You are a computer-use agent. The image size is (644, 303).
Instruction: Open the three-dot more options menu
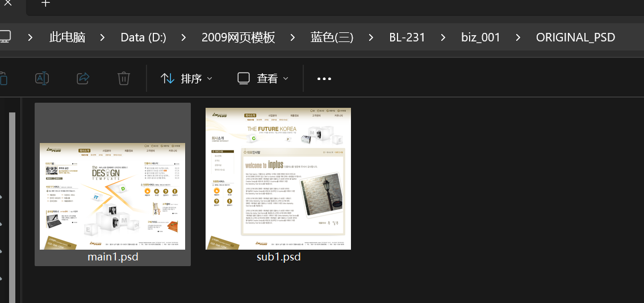[324, 79]
